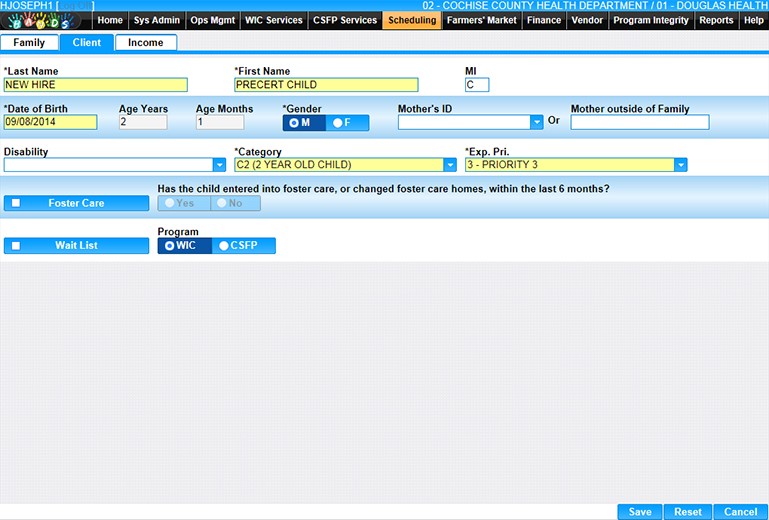
Task: Switch to the Income tab
Action: (146, 43)
